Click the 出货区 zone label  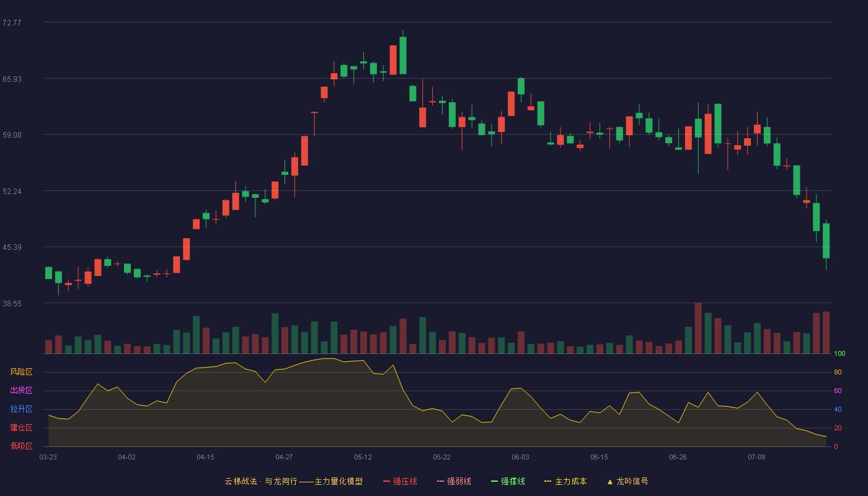(21, 391)
